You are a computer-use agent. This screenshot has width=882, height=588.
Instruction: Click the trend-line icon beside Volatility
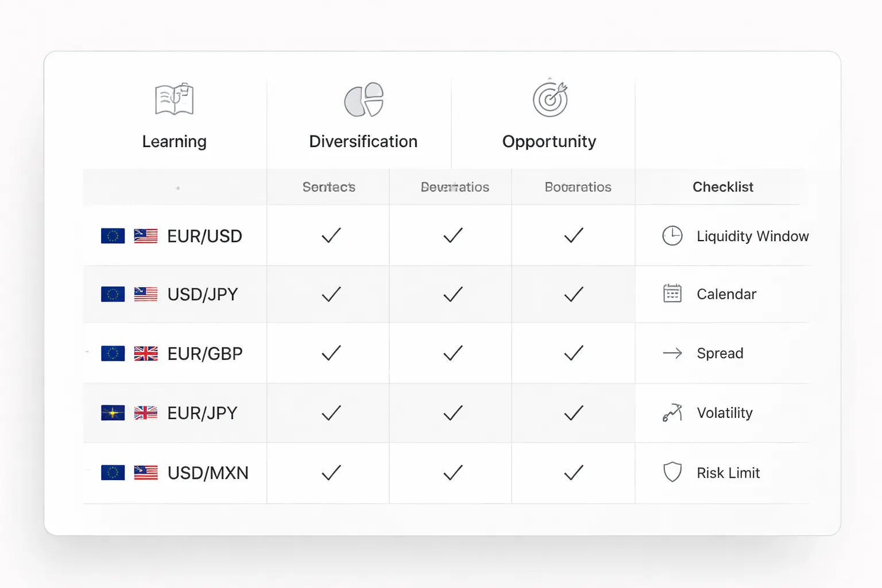672,413
